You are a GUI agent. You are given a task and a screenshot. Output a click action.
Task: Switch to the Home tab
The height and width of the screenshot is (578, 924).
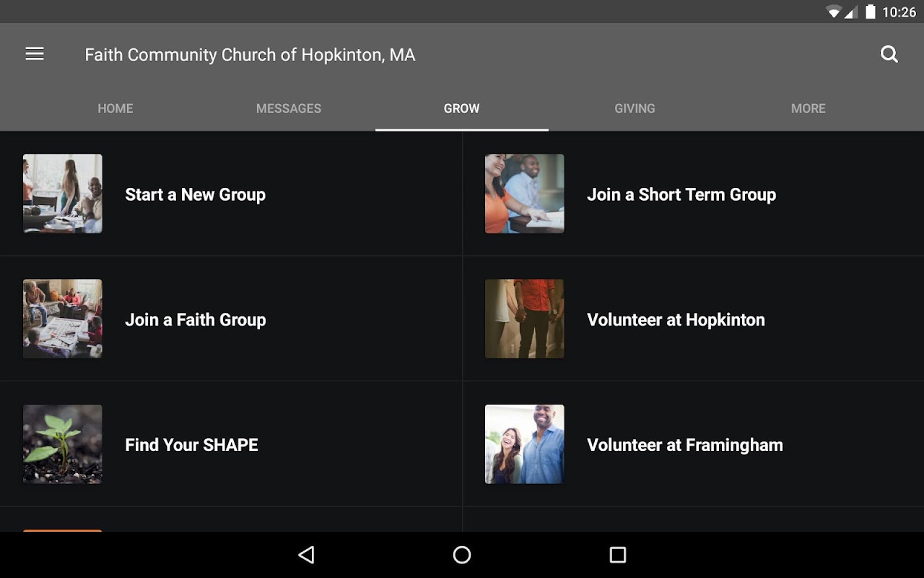click(115, 108)
